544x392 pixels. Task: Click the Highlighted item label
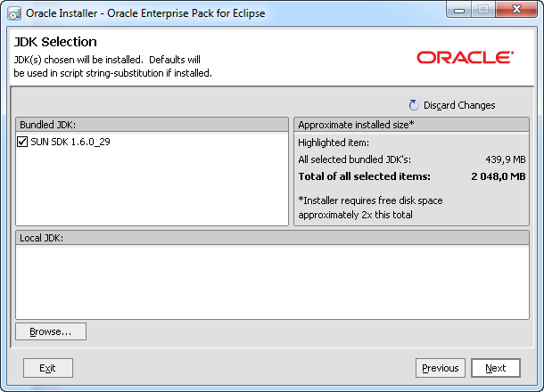coord(334,143)
